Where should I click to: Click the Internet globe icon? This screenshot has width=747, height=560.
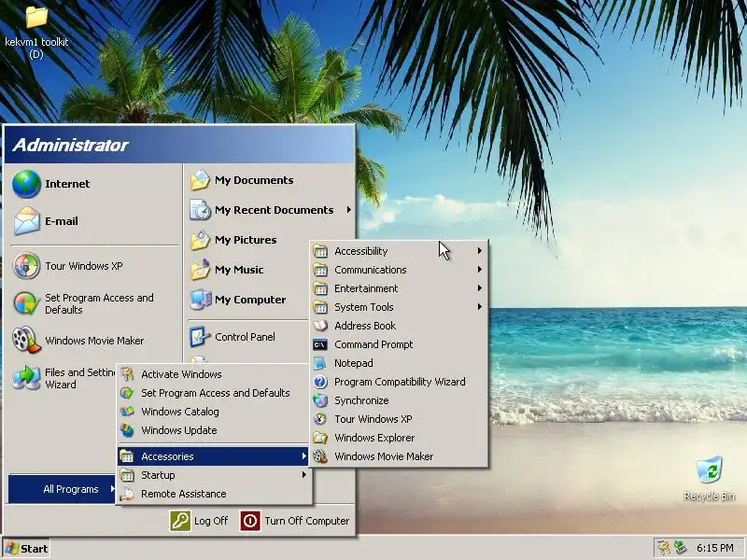[27, 184]
